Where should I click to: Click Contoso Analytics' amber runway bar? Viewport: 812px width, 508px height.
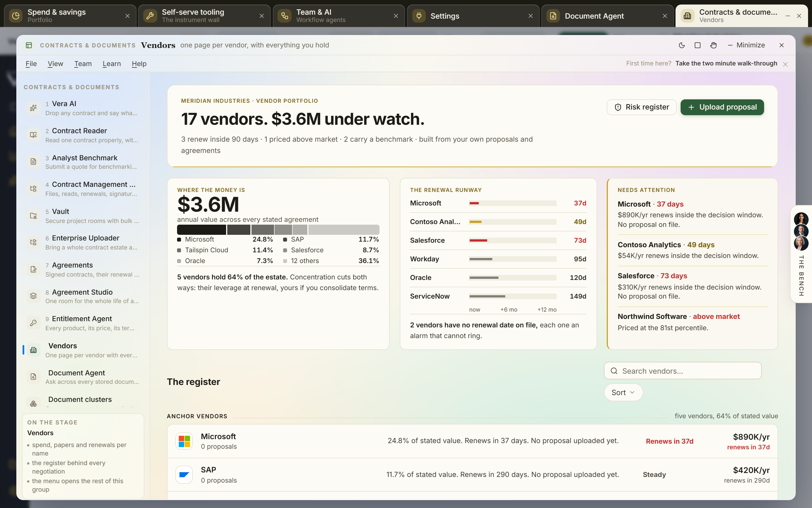click(x=475, y=222)
